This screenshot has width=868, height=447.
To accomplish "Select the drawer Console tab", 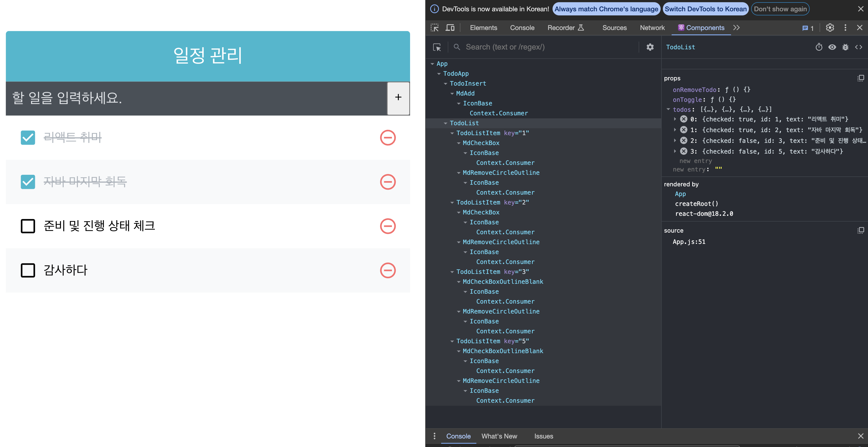I will tap(458, 436).
